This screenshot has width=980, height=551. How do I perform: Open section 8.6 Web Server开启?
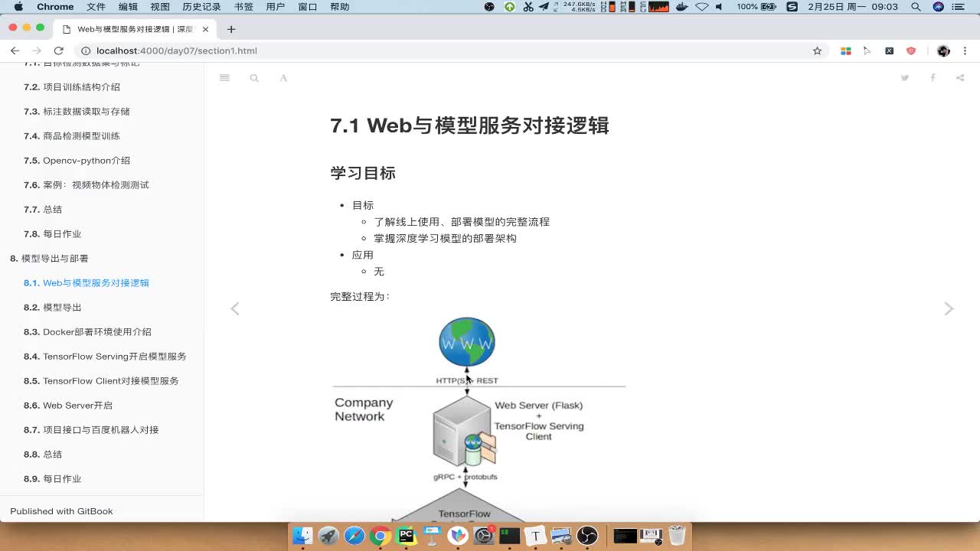(x=68, y=405)
